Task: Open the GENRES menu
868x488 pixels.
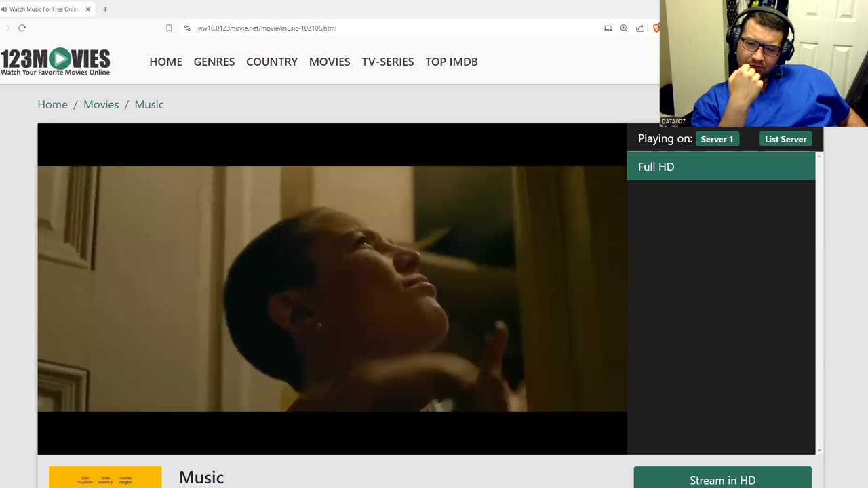Action: (x=214, y=62)
